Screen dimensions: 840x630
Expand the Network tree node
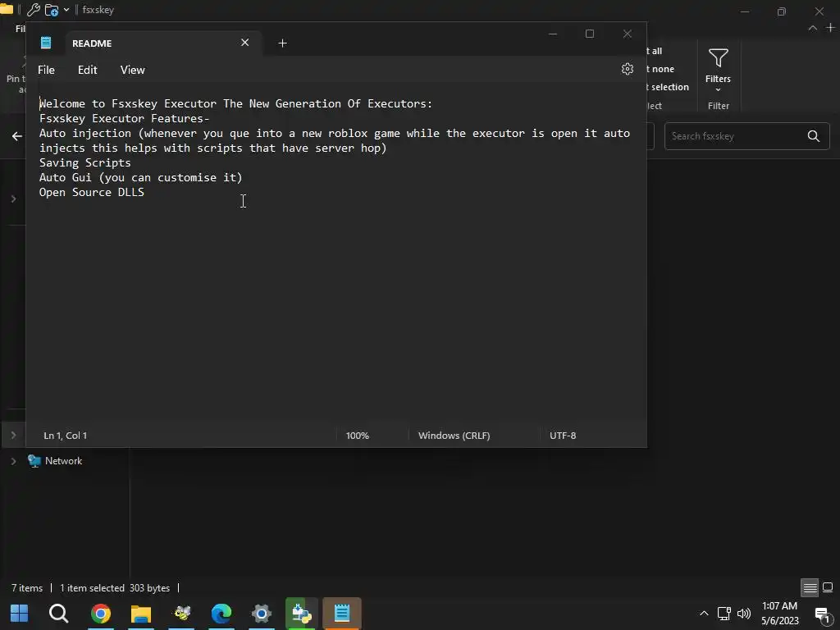tap(13, 461)
